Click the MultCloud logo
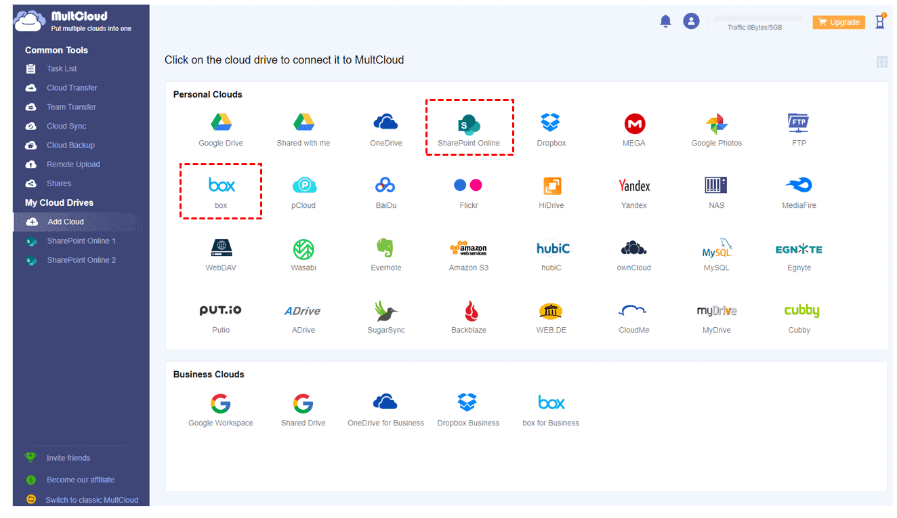 tap(73, 21)
